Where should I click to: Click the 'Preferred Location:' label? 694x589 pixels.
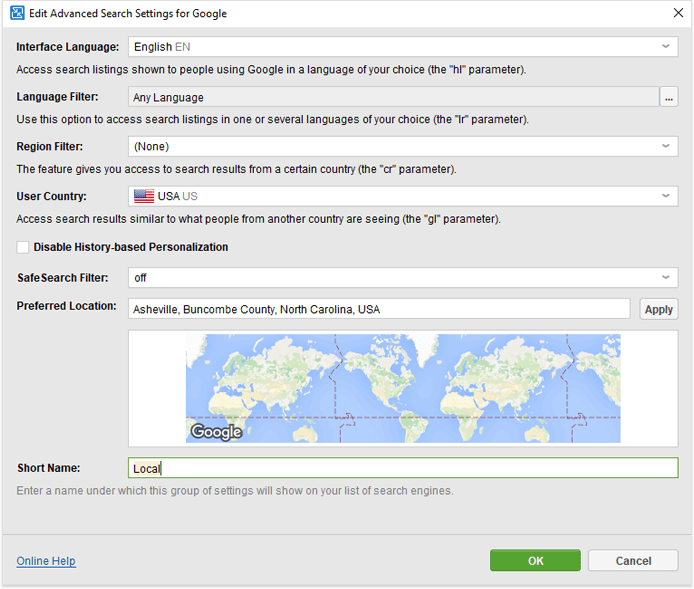[x=66, y=306]
